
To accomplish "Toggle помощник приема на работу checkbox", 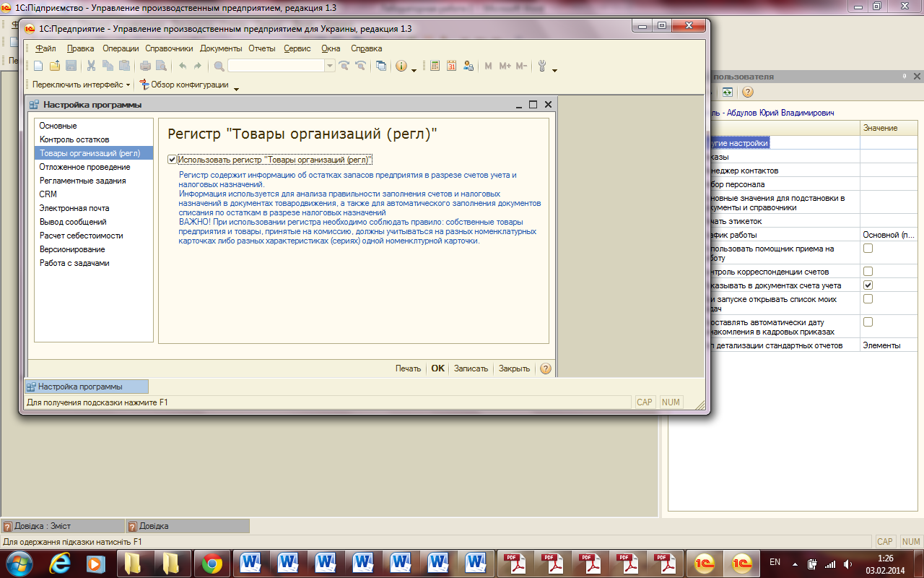I will pos(868,249).
